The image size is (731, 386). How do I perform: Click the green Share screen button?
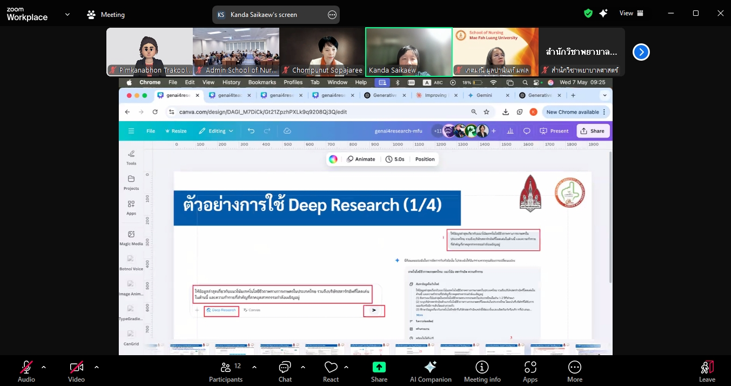[x=379, y=372]
